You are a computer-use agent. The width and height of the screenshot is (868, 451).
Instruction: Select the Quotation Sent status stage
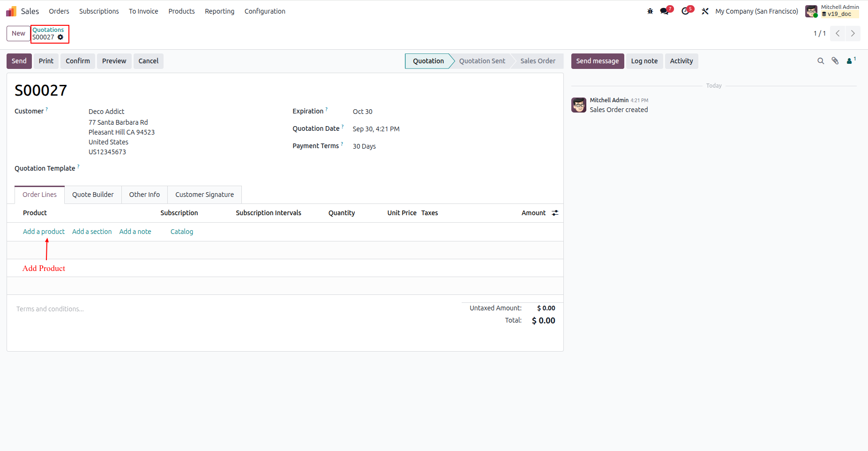[x=482, y=61]
